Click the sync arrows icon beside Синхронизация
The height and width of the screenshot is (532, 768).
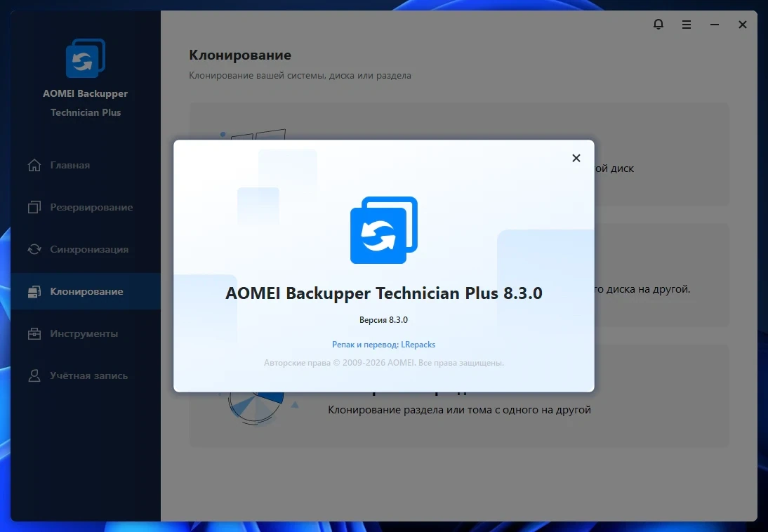tap(34, 249)
